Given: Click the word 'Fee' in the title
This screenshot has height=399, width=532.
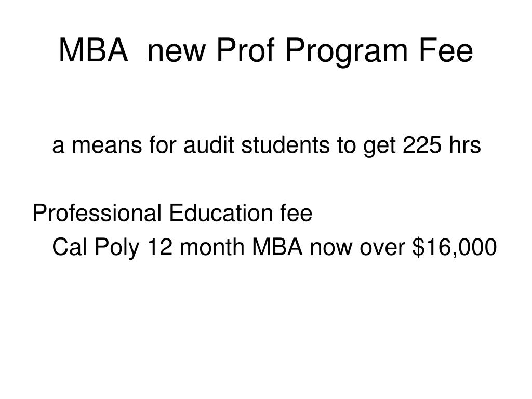Looking at the screenshot, I should click(x=446, y=50).
